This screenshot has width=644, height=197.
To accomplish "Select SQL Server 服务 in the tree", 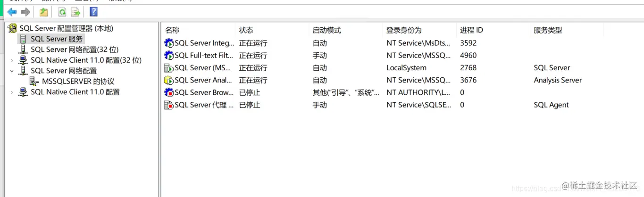I will 57,39.
